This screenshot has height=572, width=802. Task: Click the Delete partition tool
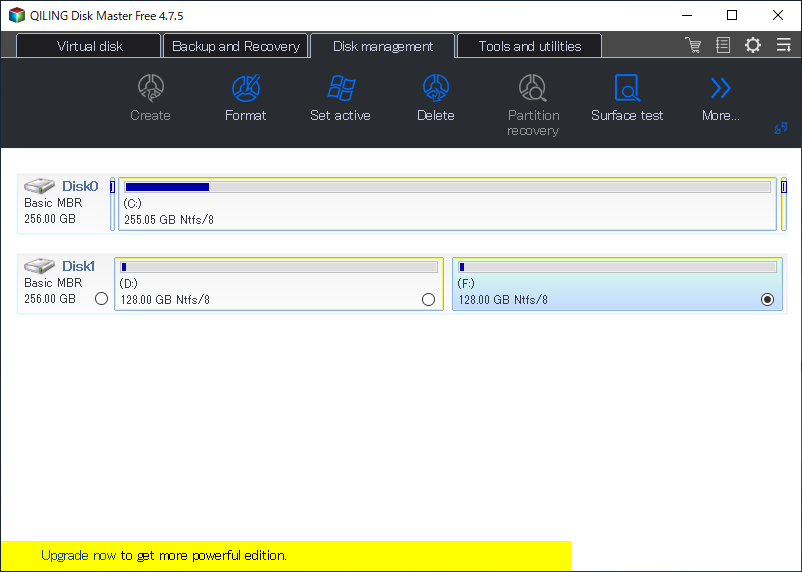coord(436,98)
